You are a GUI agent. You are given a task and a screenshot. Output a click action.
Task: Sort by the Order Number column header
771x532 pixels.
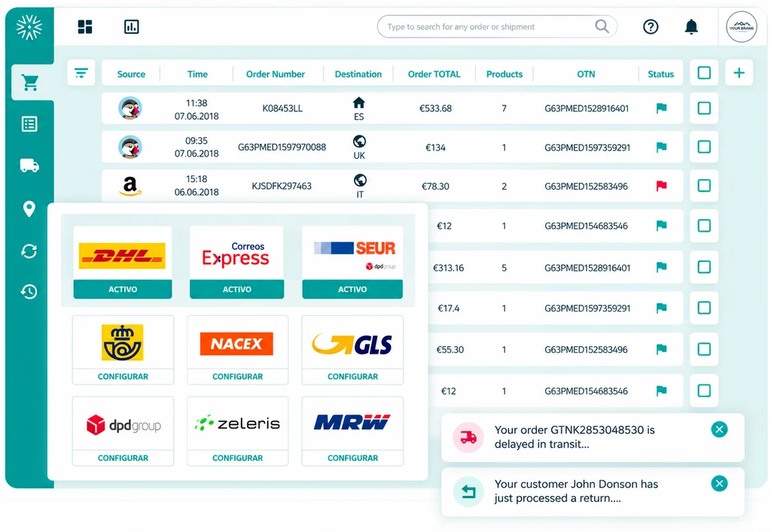(x=276, y=74)
